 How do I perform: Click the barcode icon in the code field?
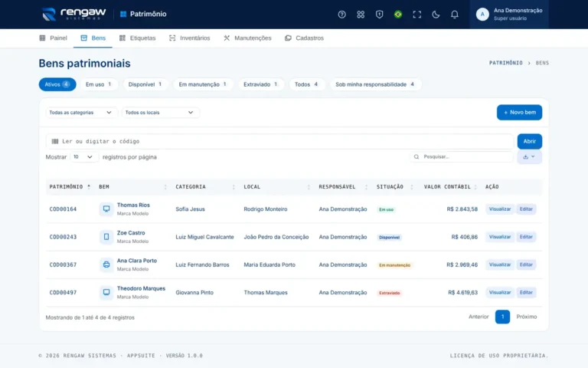coord(55,141)
